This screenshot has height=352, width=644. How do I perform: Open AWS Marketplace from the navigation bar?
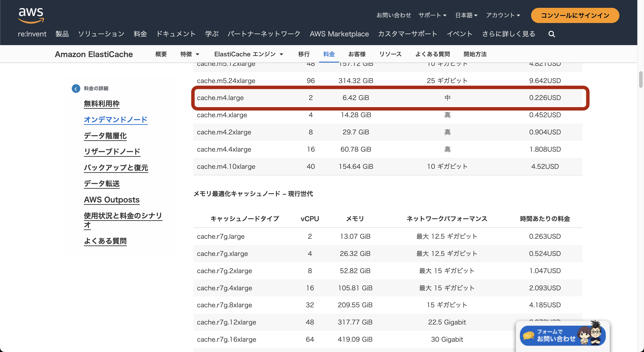pos(339,34)
